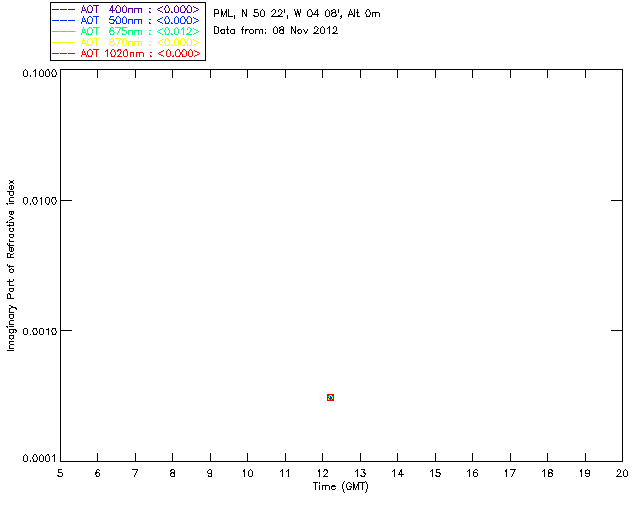Screen dimensions: 640x512
Task: Click the 20 tick on time axis
Action: click(x=621, y=473)
